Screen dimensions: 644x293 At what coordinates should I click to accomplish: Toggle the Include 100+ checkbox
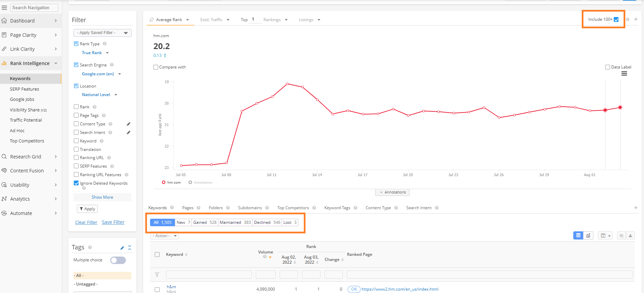click(616, 19)
